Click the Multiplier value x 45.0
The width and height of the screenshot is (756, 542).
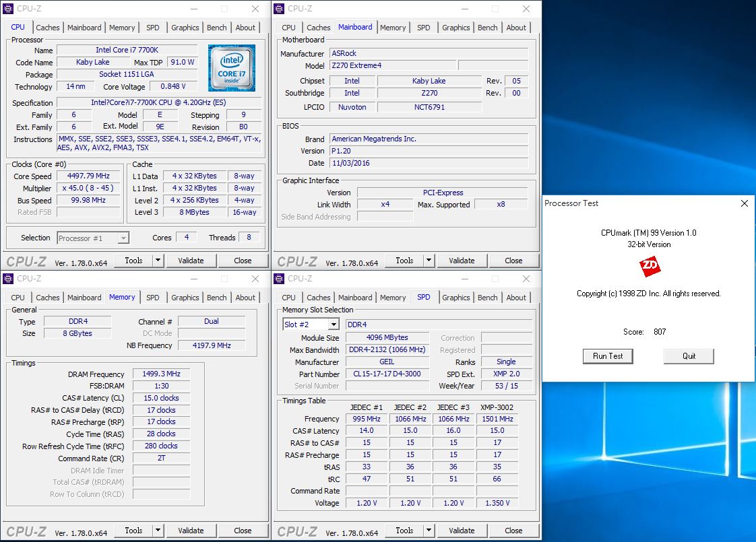[88, 188]
